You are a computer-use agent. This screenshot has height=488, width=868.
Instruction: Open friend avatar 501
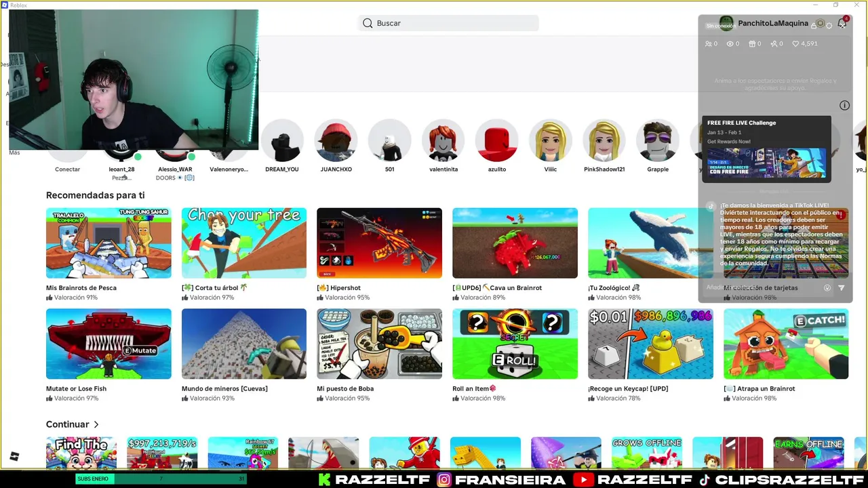390,140
